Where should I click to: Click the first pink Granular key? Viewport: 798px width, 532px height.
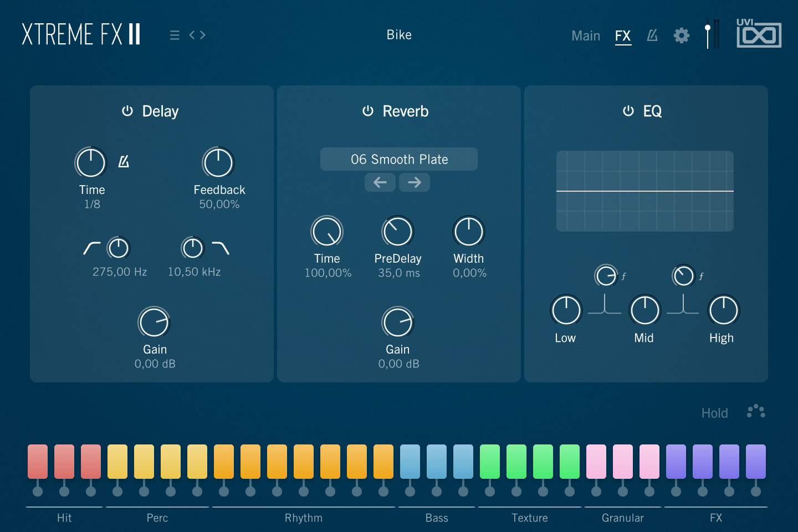(596, 461)
